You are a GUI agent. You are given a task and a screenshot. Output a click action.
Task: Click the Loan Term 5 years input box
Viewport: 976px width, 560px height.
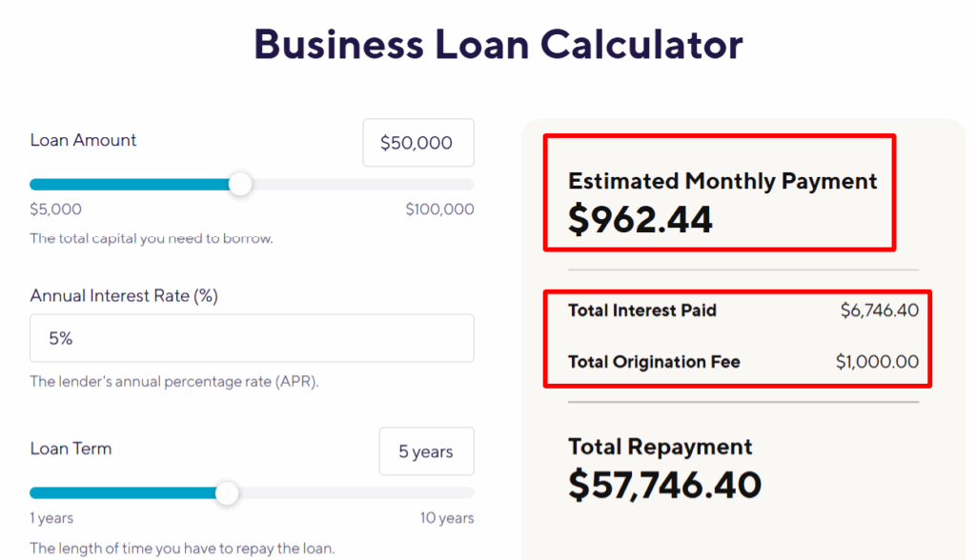426,451
